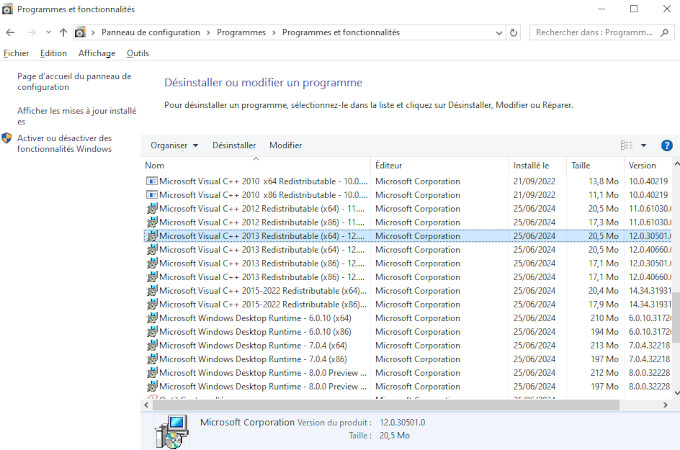
Task: Click Programmes breadcrumb in address bar
Action: [x=241, y=33]
